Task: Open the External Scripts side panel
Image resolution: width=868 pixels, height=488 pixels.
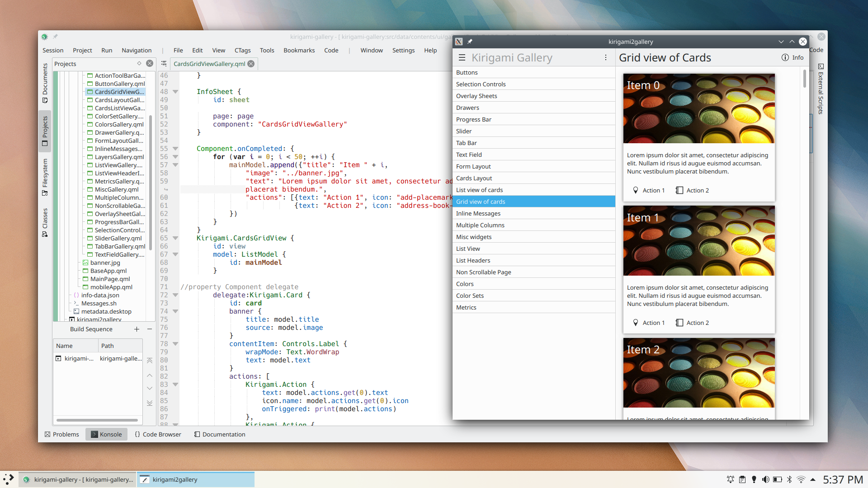Action: coord(821,89)
